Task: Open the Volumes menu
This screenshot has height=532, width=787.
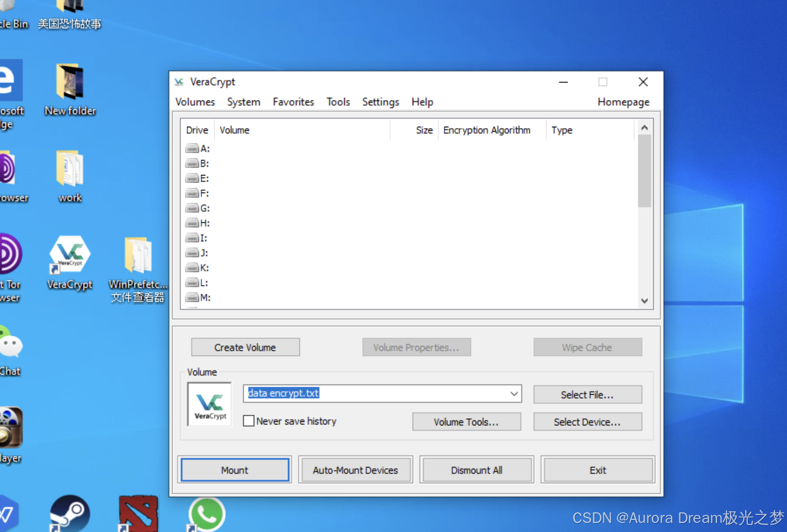Action: click(195, 102)
